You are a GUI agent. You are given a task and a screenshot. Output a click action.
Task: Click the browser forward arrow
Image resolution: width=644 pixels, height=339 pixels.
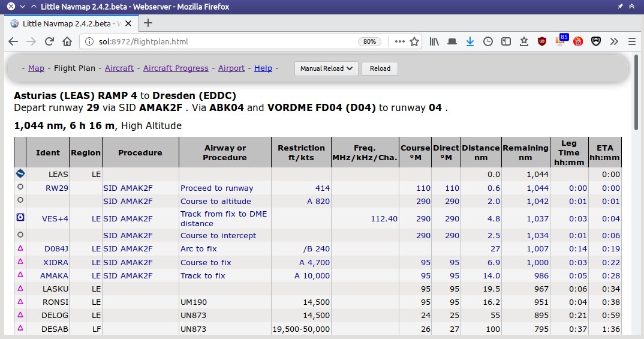[x=31, y=41]
